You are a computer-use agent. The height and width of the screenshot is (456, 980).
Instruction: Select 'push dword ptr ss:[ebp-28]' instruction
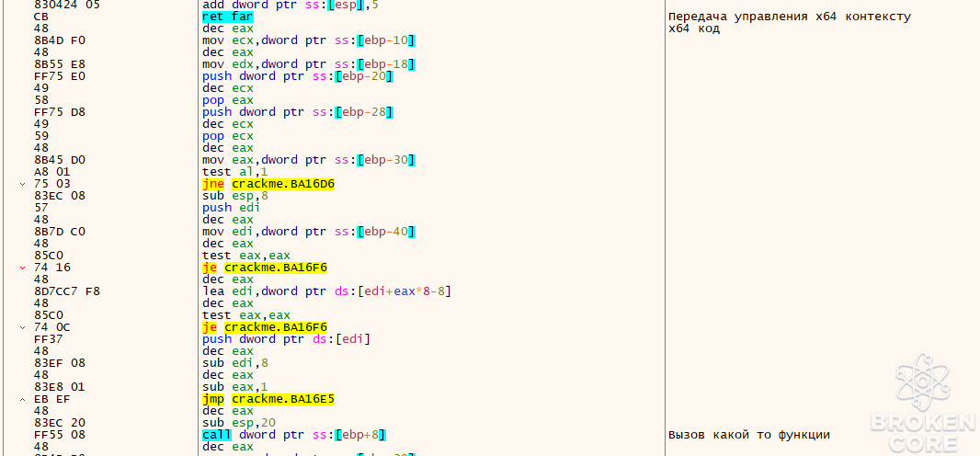coord(298,112)
